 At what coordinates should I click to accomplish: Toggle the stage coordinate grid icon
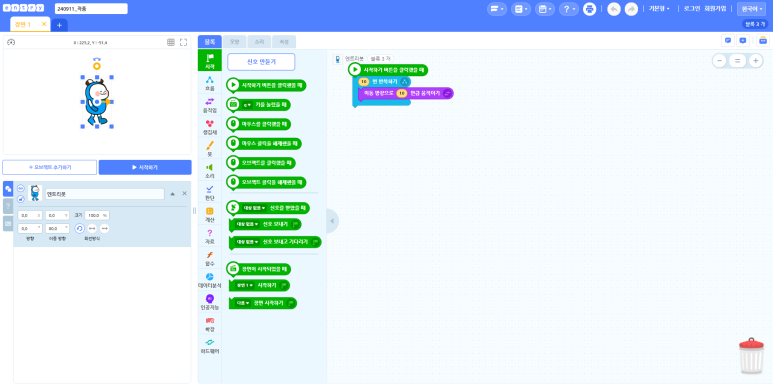[x=171, y=42]
